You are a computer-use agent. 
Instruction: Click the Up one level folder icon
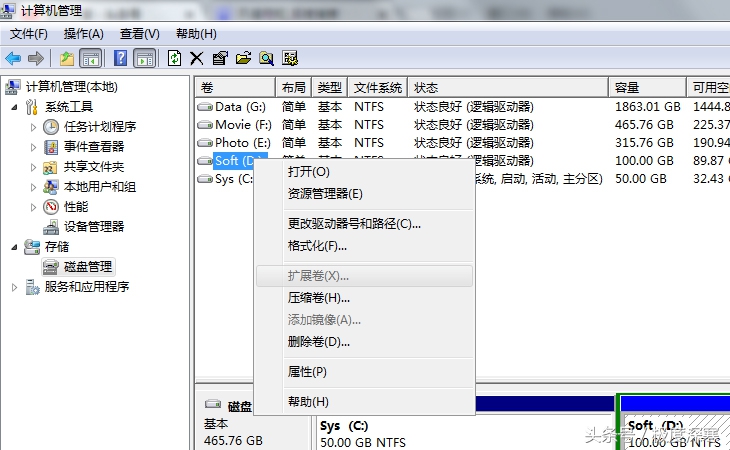[67, 59]
